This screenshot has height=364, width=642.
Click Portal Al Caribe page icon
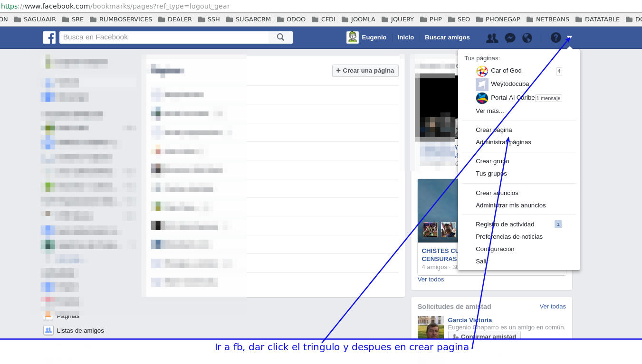point(482,98)
